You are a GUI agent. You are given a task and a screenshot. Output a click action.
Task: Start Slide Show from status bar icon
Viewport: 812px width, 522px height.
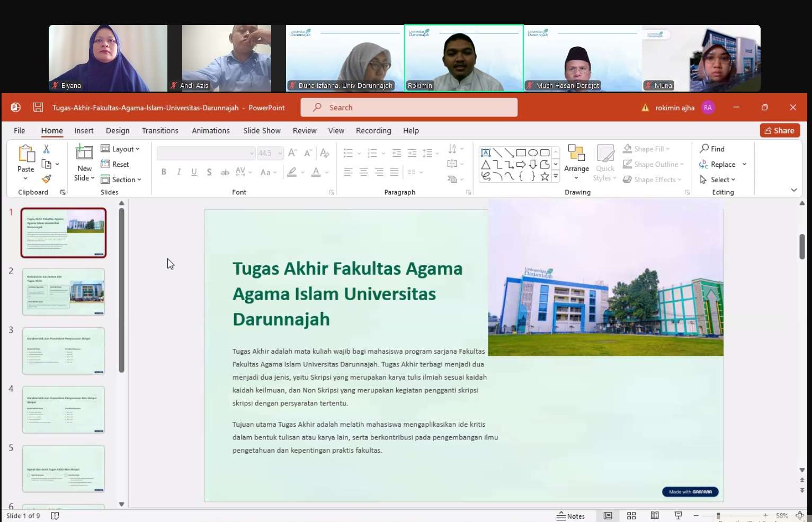(x=678, y=516)
